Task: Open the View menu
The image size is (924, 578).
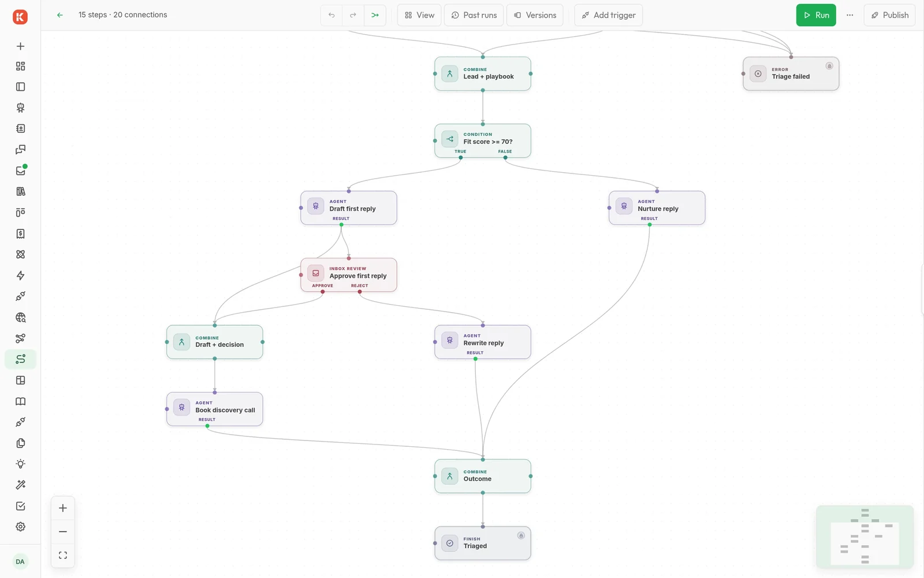Action: (x=419, y=15)
